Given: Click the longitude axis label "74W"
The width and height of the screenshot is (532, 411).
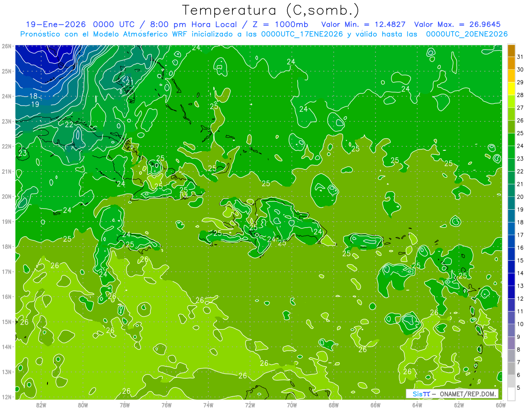Looking at the screenshot, I should click(208, 405).
